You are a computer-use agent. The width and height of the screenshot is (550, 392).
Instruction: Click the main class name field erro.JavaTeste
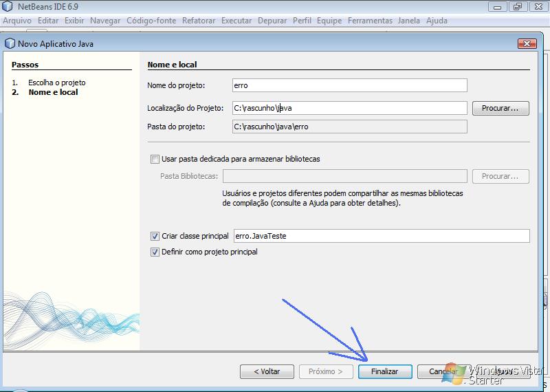click(x=382, y=236)
